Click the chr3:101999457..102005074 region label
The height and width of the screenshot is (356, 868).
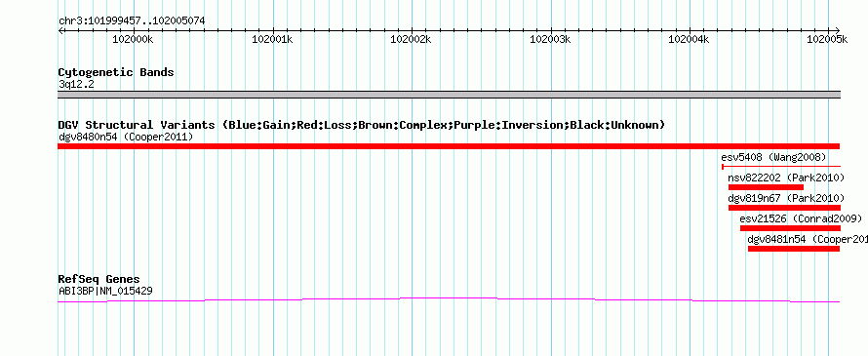[132, 21]
